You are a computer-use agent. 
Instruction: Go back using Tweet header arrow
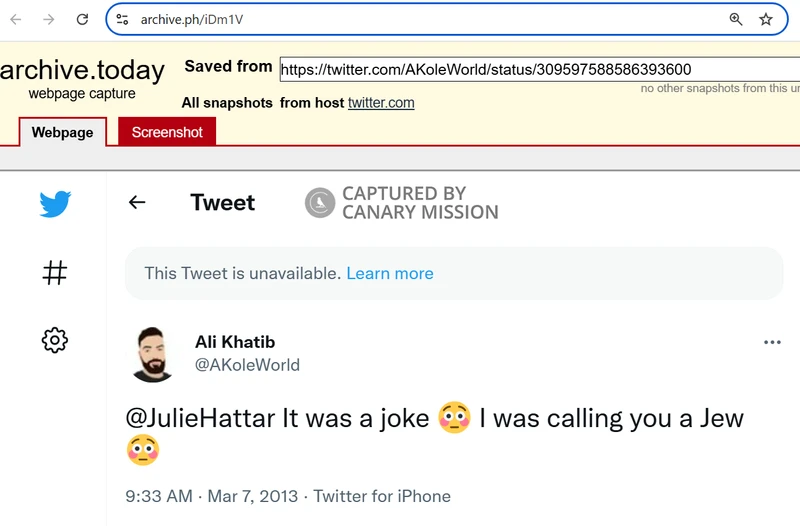click(x=137, y=202)
